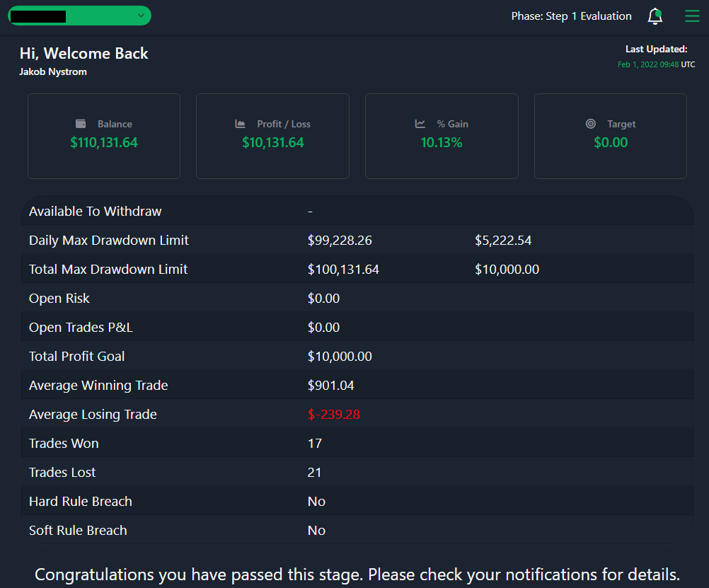Select the Total Max Drawdown Limit label
Image resolution: width=709 pixels, height=588 pixels.
point(108,269)
